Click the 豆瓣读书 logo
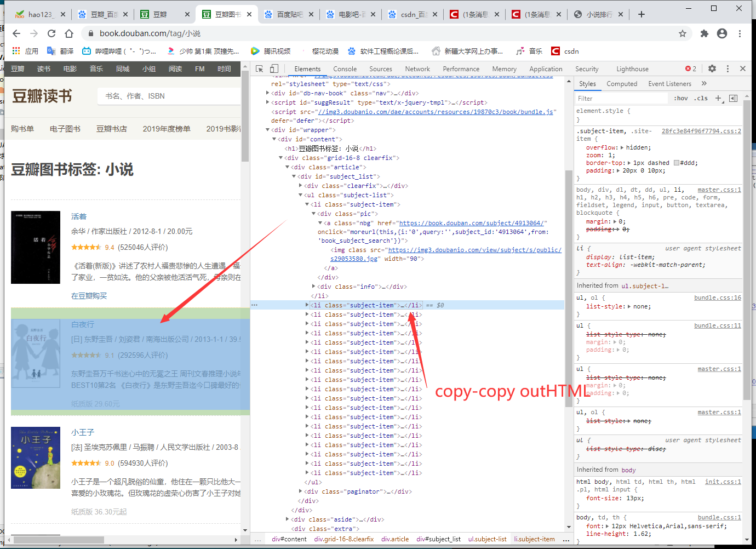 point(42,96)
